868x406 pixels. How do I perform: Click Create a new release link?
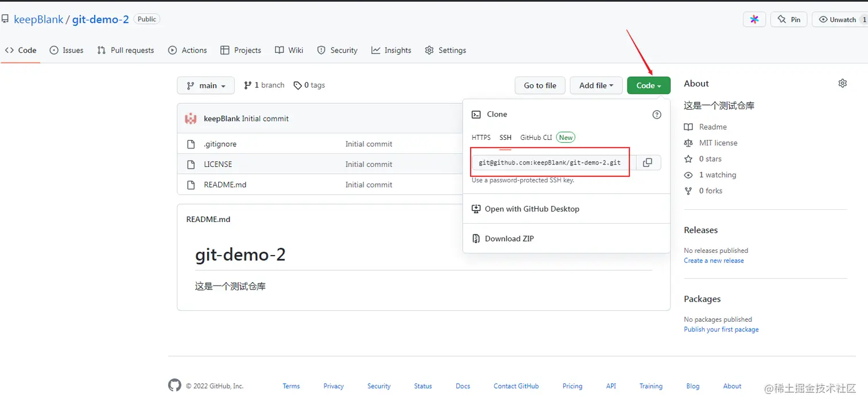[714, 260]
